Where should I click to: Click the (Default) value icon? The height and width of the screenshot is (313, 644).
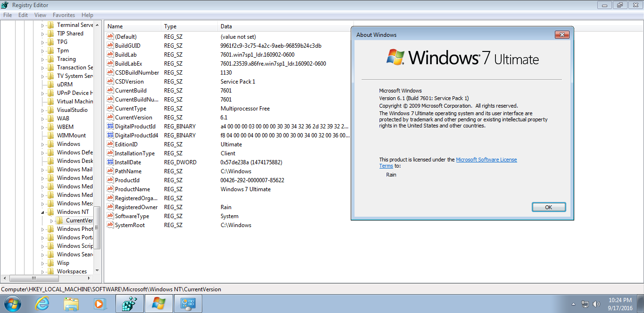click(x=111, y=37)
